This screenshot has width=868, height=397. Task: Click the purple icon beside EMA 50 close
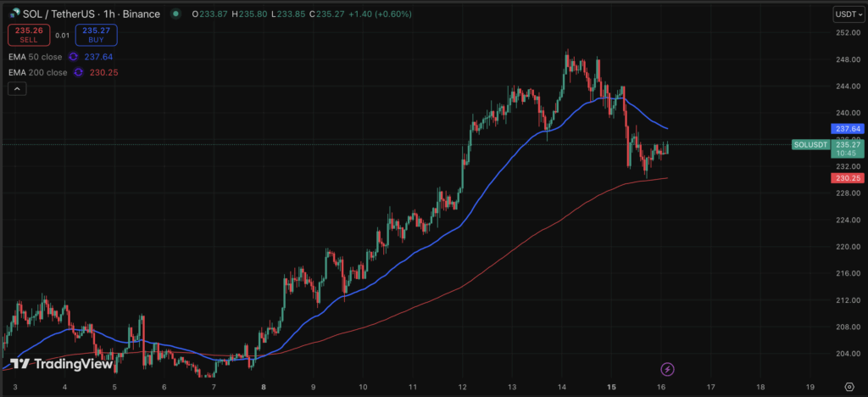pyautogui.click(x=74, y=57)
